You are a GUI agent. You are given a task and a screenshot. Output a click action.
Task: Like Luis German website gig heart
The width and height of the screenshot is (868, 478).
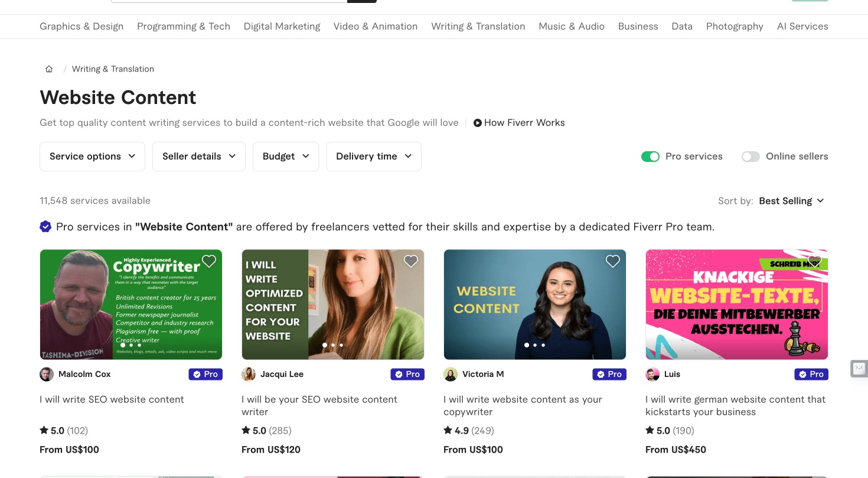(x=815, y=261)
